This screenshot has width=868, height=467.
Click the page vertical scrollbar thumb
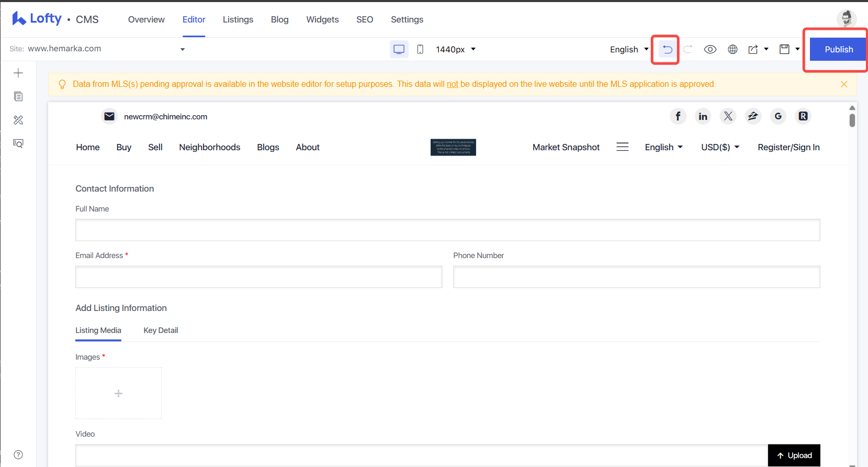coord(852,120)
